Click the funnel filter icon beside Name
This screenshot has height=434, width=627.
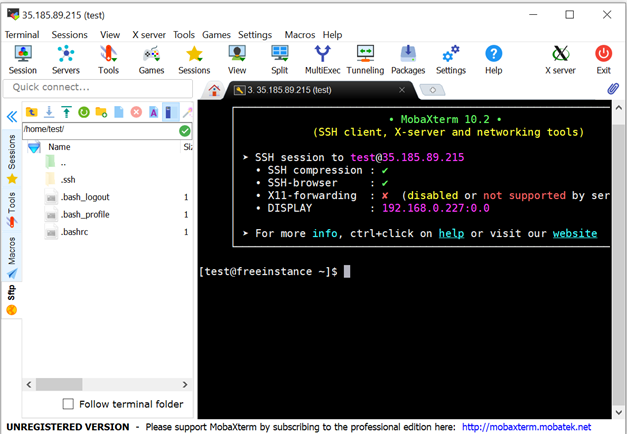pyautogui.click(x=34, y=147)
